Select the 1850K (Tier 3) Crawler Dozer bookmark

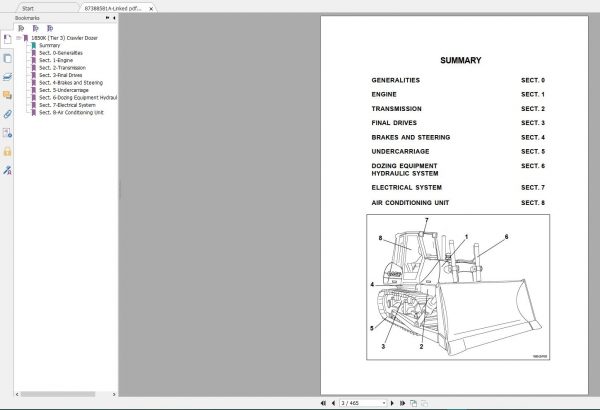(64, 38)
